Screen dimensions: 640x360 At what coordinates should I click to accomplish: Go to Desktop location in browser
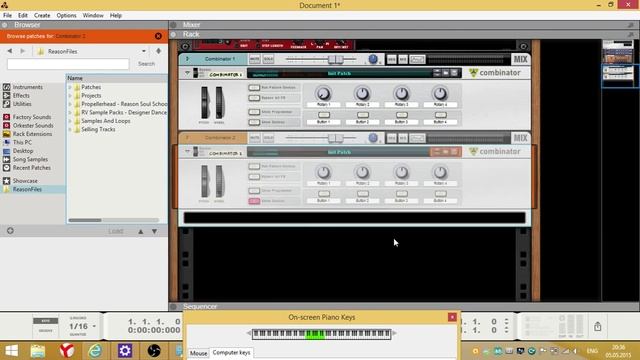pos(23,151)
